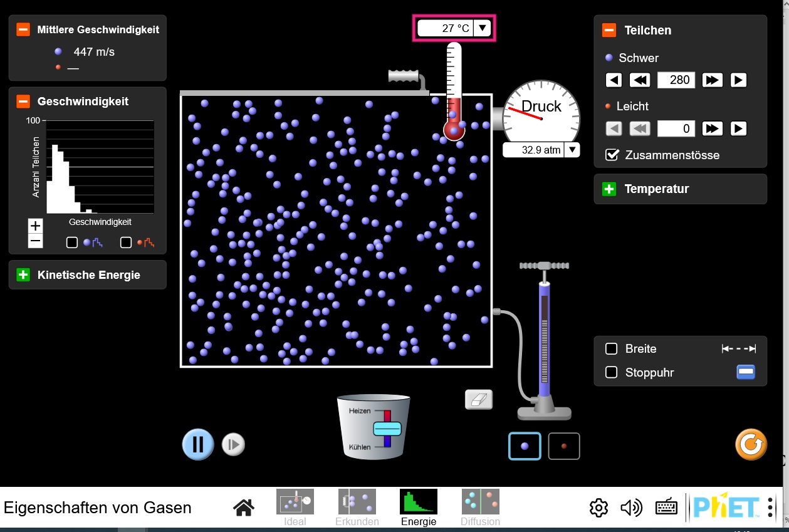This screenshot has width=789, height=532.
Task: Enable the Breite width checkbox
Action: point(611,349)
